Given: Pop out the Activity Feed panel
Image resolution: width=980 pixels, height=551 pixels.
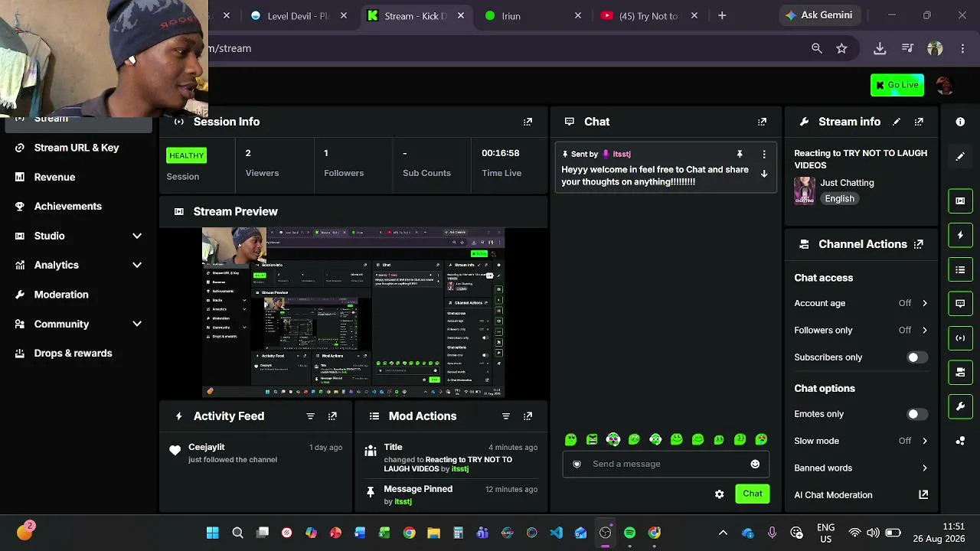Looking at the screenshot, I should coord(332,416).
